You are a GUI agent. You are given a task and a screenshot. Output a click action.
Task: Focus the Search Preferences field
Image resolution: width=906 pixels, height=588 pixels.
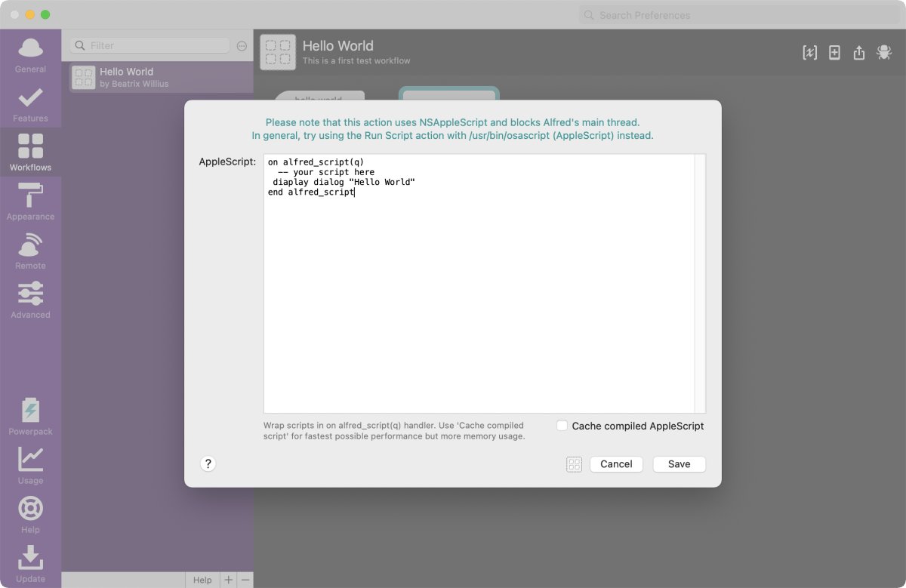pos(738,15)
